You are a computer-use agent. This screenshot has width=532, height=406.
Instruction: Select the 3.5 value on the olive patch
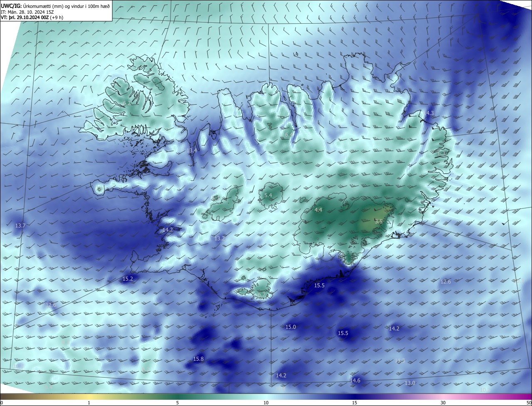pos(379,222)
